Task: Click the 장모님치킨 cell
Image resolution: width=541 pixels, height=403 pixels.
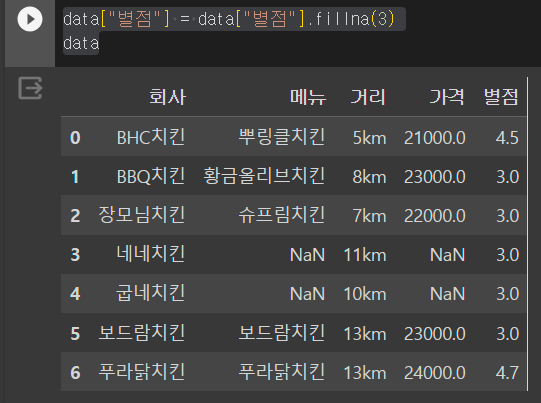Action: (x=142, y=215)
